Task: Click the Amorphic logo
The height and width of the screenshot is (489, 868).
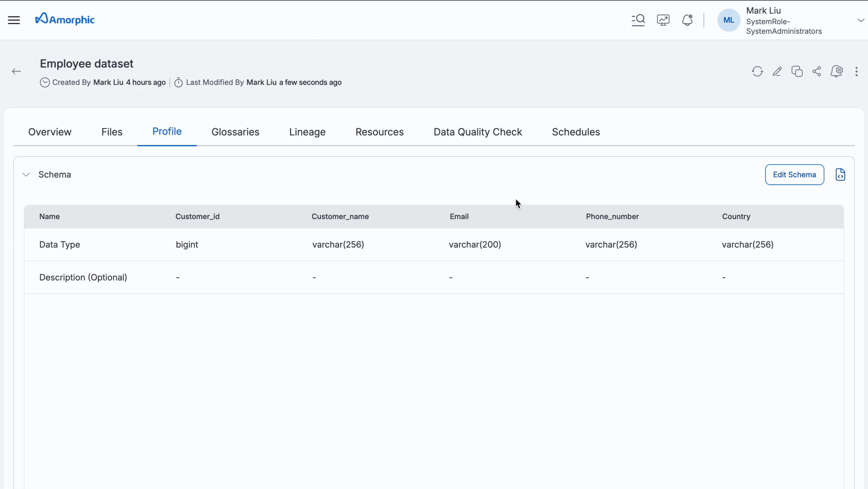Action: [65, 19]
